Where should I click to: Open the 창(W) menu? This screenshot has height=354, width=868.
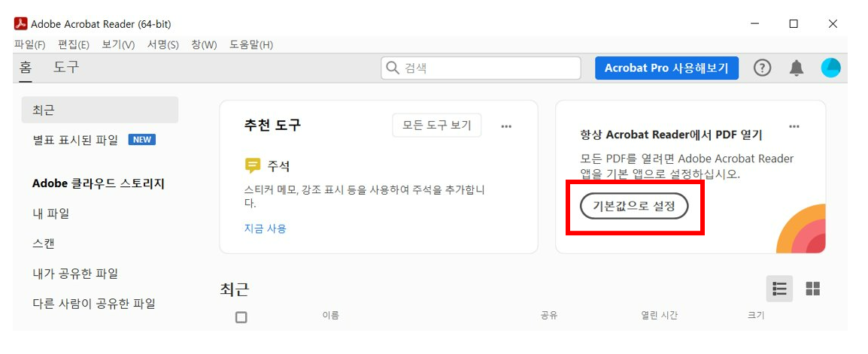[x=205, y=45]
